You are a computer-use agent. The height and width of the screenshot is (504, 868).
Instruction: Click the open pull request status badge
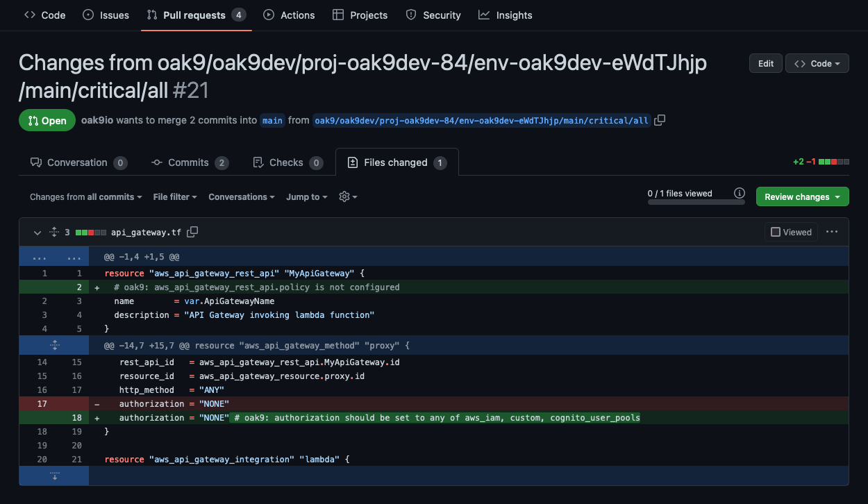point(47,120)
